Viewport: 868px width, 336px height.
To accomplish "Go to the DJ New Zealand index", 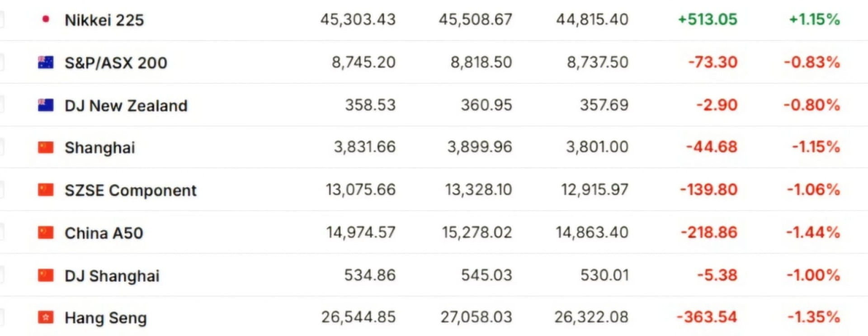I will [x=126, y=106].
